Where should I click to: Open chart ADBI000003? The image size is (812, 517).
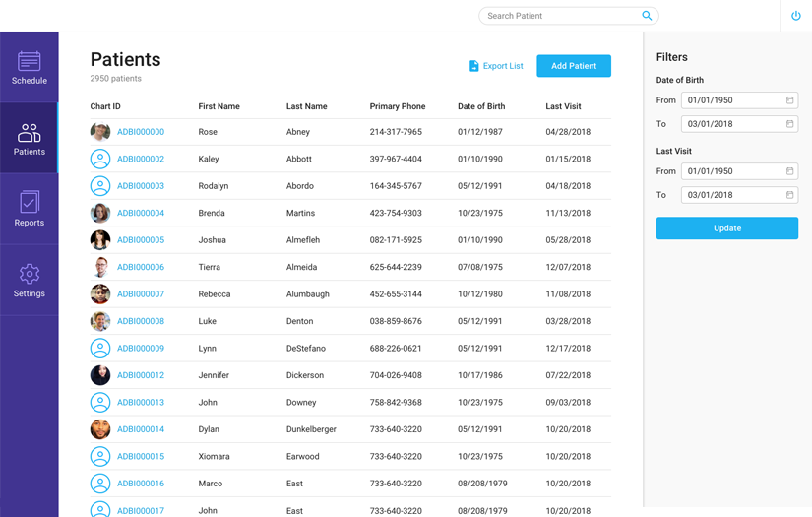coord(141,185)
